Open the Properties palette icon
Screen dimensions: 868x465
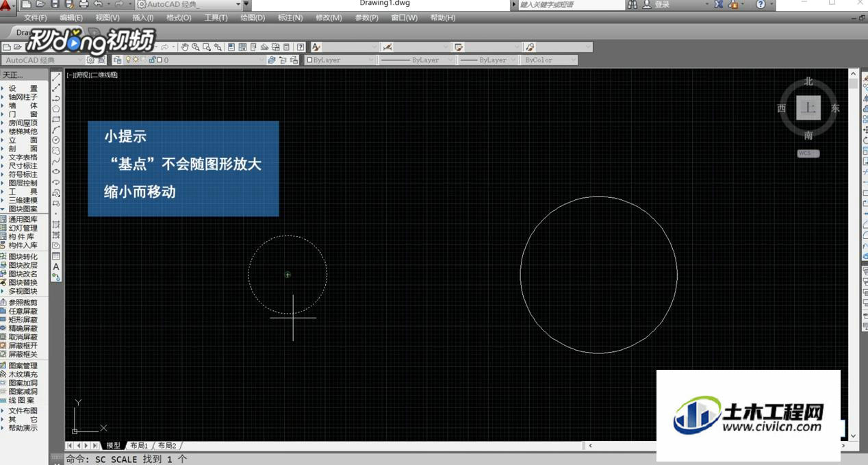click(x=231, y=47)
